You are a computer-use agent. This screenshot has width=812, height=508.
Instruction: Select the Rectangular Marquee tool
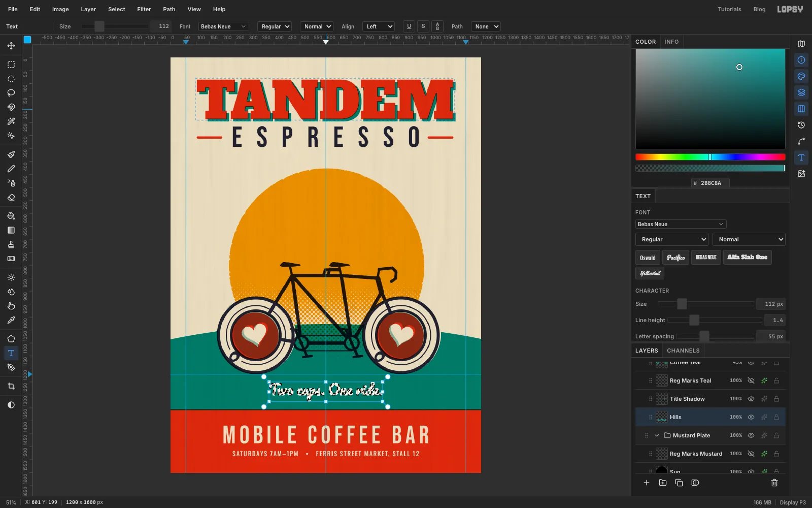[11, 65]
